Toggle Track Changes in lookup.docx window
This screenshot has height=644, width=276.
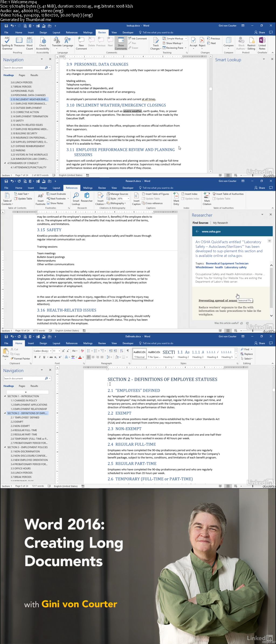[156, 43]
